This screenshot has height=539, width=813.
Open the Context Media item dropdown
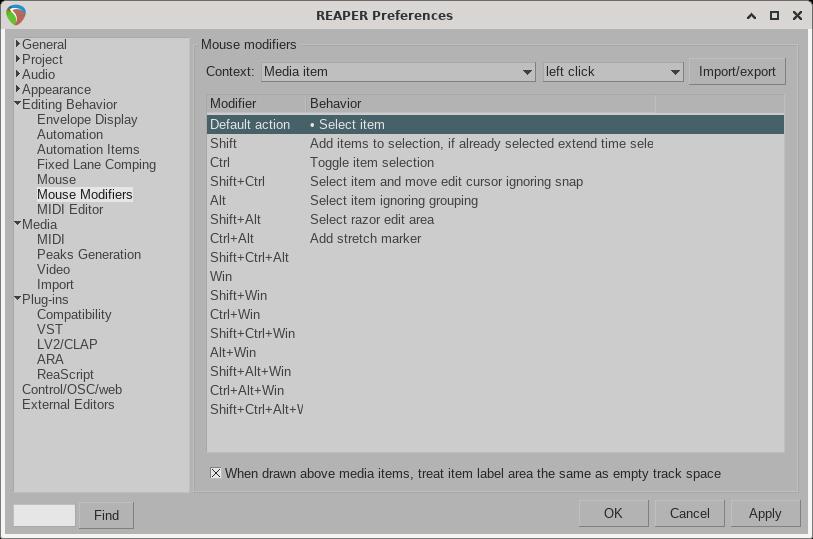tap(398, 72)
